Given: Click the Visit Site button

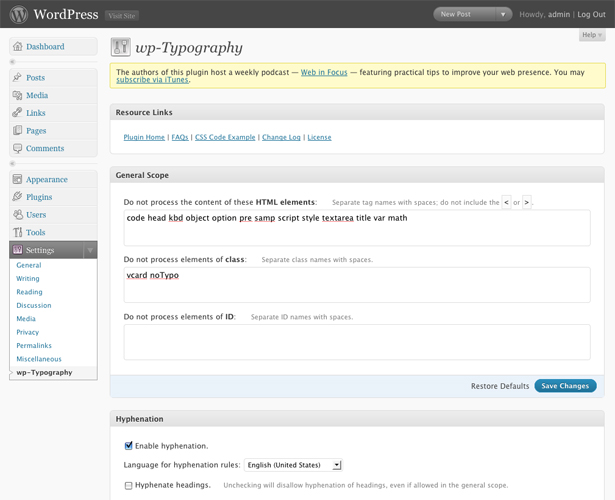Looking at the screenshot, I should tap(122, 16).
